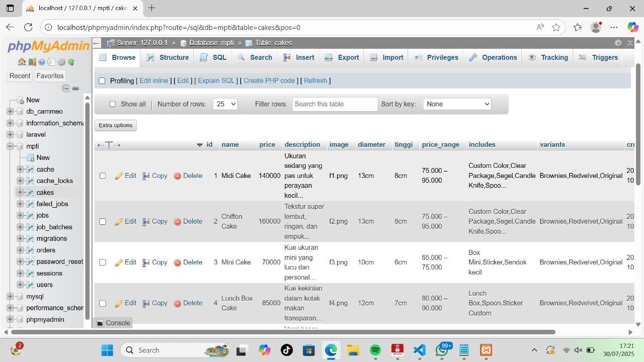Open the Sort by key dropdown
Screen dimensions: 644x362
[457, 104]
